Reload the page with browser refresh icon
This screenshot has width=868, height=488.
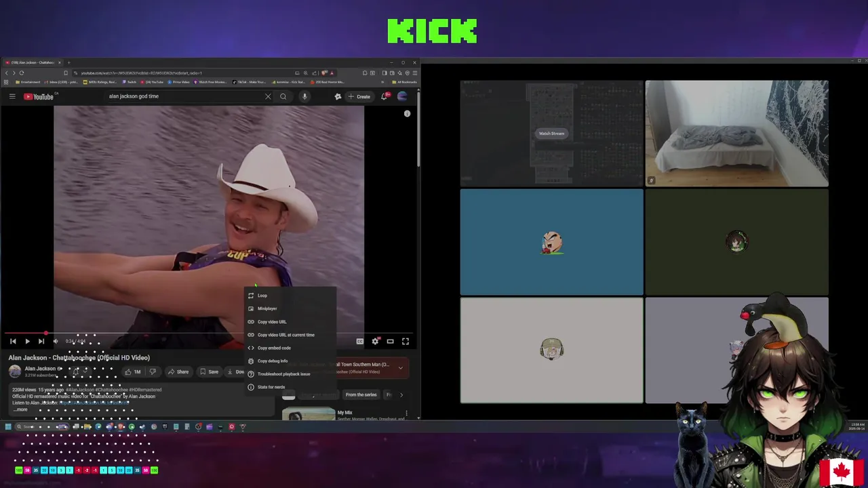(22, 73)
